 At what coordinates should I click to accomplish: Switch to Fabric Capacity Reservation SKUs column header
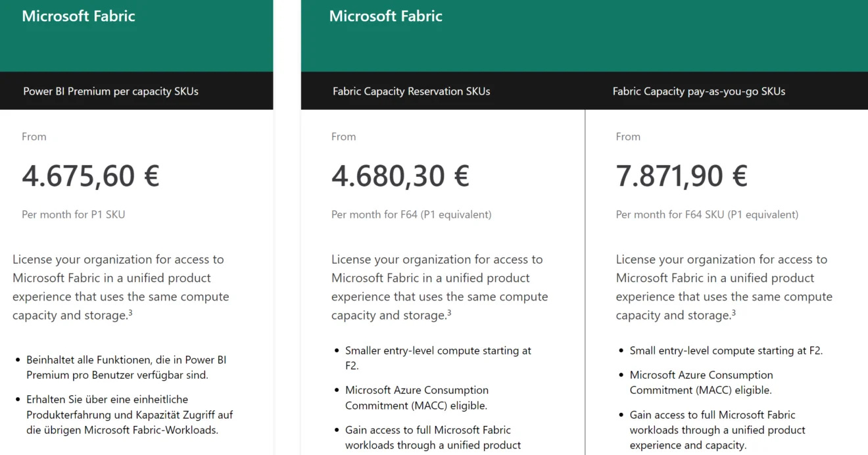(x=411, y=91)
